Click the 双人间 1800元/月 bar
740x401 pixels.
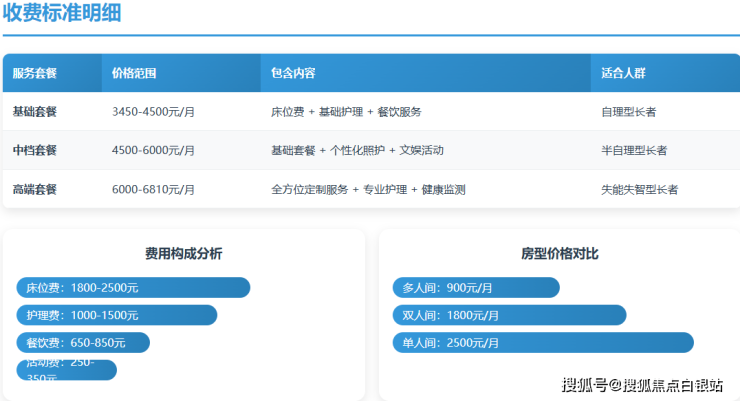[x=509, y=315]
